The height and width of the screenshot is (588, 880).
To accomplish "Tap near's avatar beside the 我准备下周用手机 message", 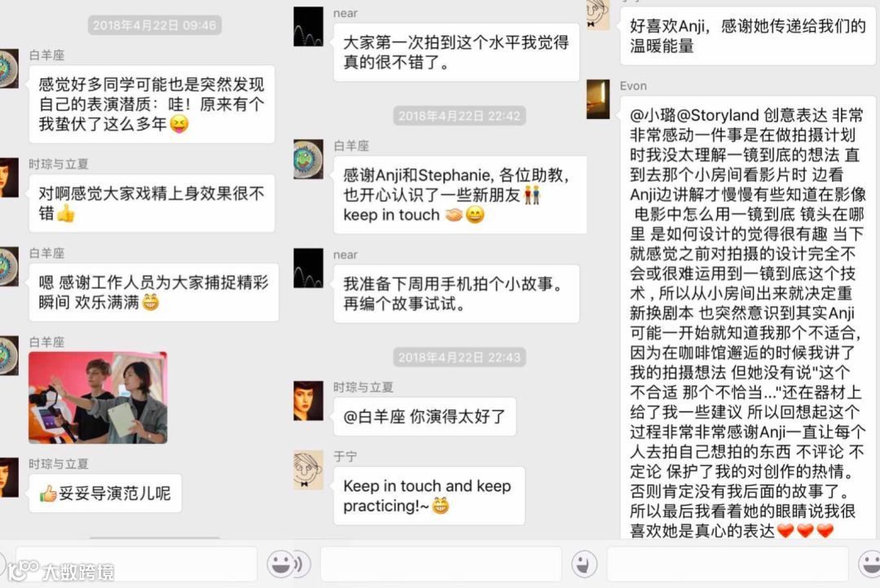I will coord(308,268).
